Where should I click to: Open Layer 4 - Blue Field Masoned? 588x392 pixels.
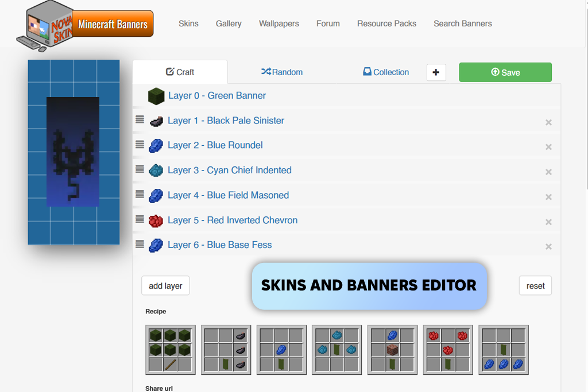[x=228, y=195]
